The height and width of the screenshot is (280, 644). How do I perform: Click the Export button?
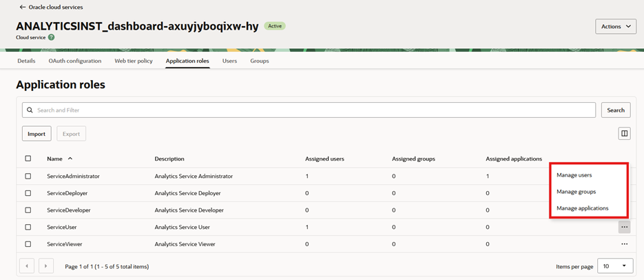71,134
